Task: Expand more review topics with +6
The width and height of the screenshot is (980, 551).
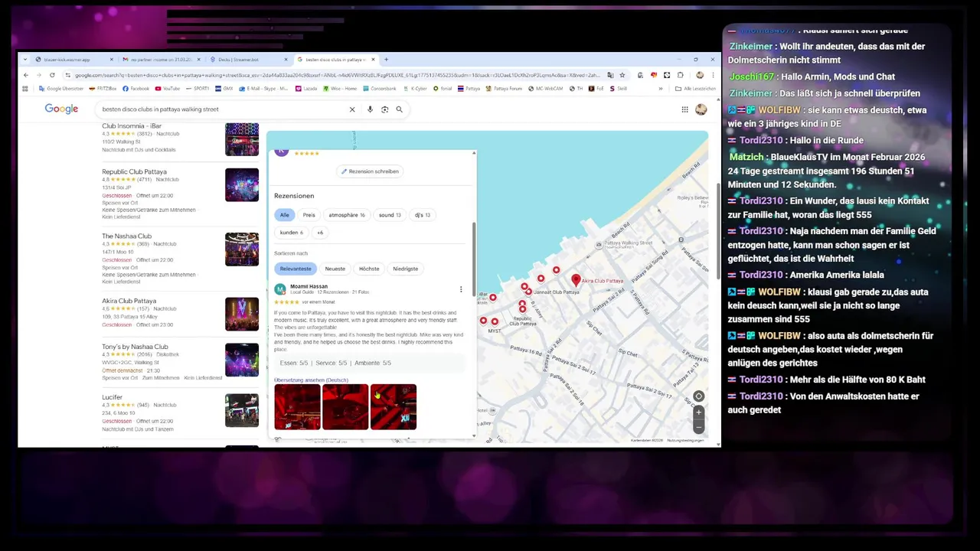Action: [x=320, y=233]
